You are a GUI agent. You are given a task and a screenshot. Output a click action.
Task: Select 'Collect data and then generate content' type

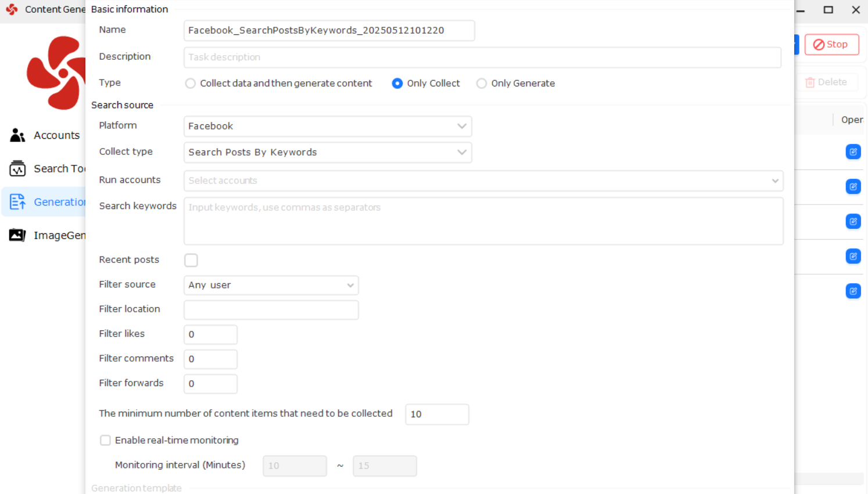pos(190,84)
